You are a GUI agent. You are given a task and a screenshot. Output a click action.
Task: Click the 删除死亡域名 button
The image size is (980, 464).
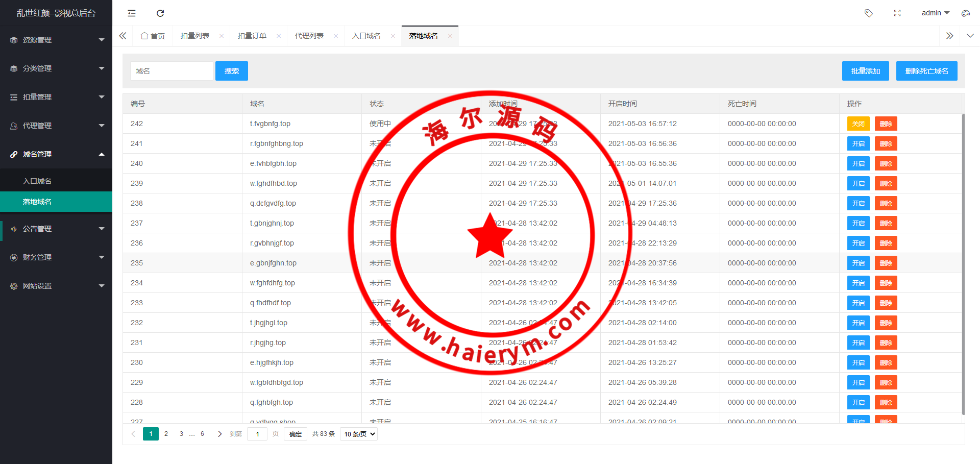tap(926, 71)
